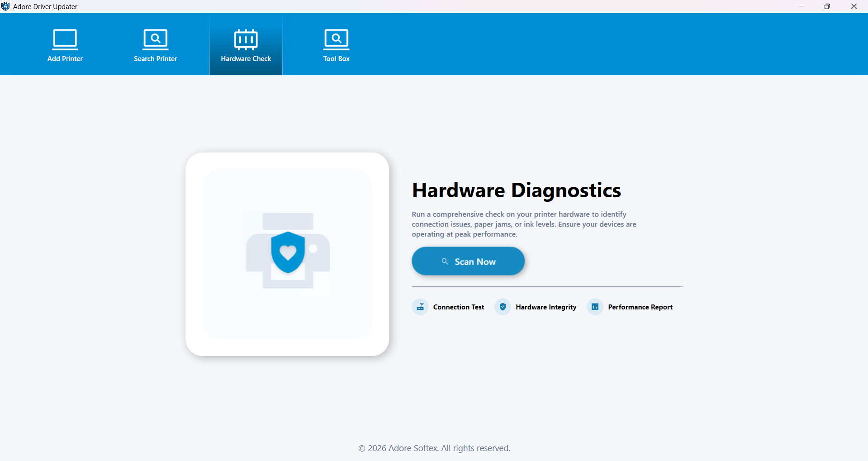Select the Hardware Check tab
The height and width of the screenshot is (461, 868).
(246, 45)
